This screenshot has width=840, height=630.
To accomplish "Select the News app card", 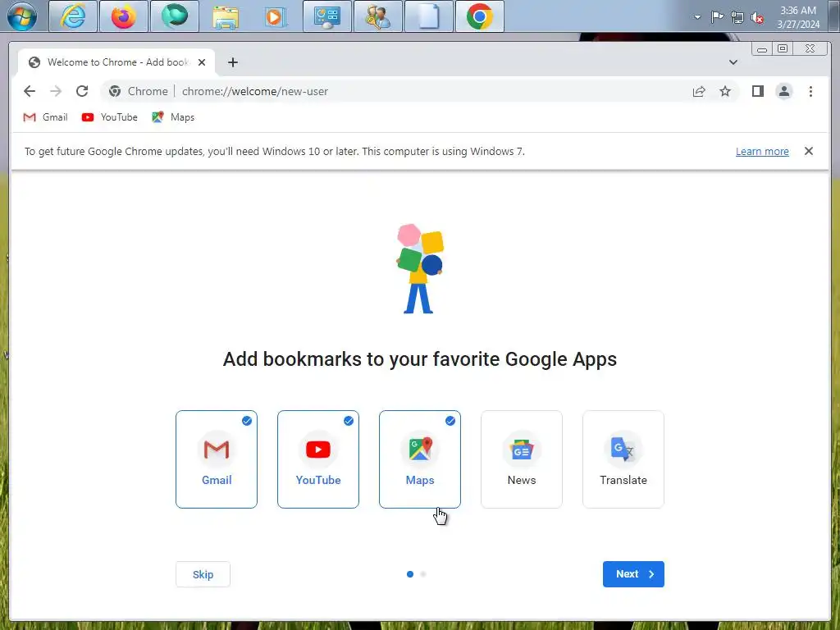I will (x=522, y=459).
